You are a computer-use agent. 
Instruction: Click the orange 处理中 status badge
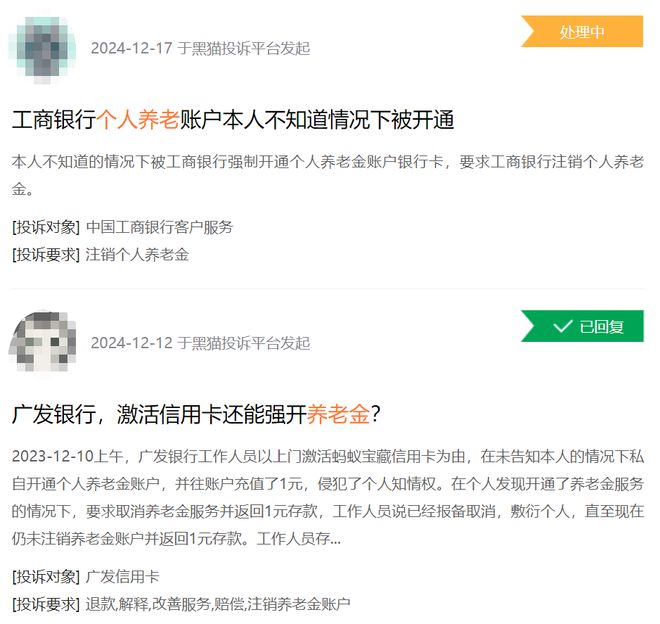[582, 32]
